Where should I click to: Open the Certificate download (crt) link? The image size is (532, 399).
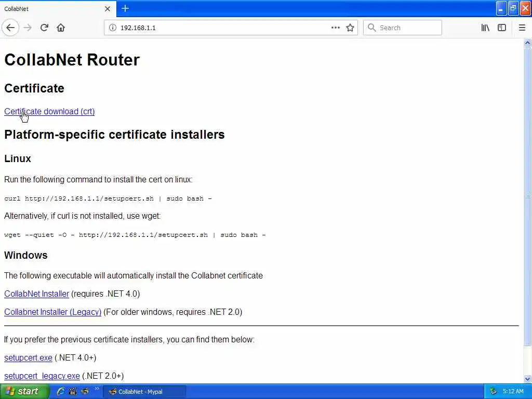(x=49, y=111)
